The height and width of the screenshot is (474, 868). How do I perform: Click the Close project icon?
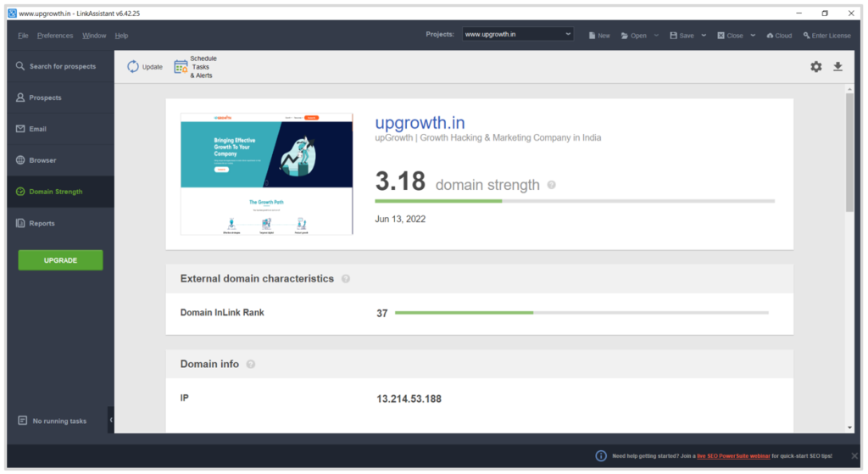pyautogui.click(x=721, y=36)
